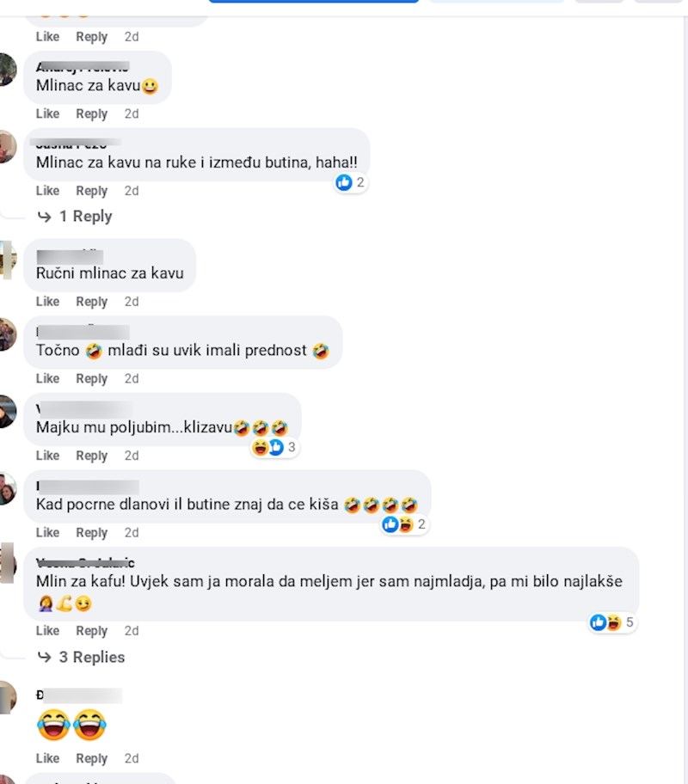
Task: Reply to 'Mlinac za kavu na ruke' comment
Action: click(91, 191)
